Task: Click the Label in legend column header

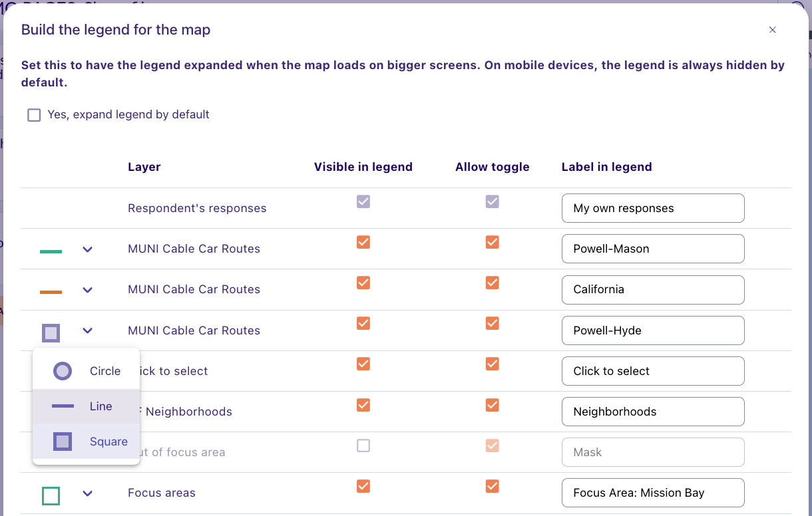Action: click(x=607, y=167)
